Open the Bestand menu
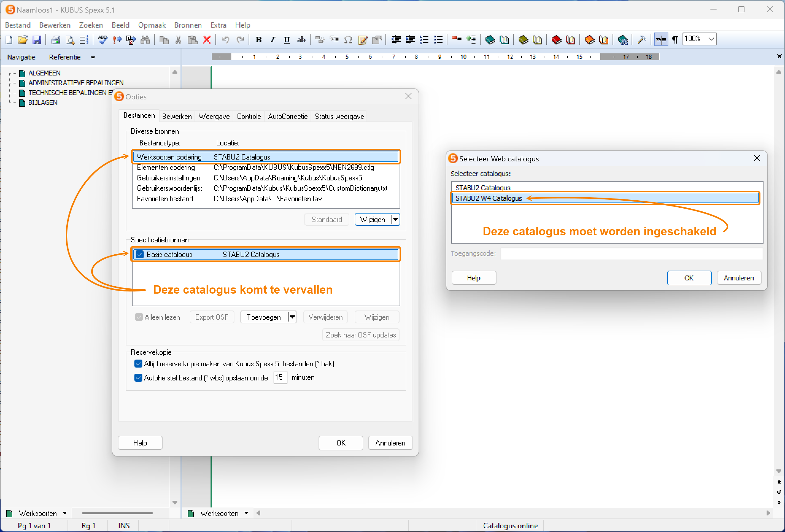Screen dimensions: 785x532 [x=17, y=25]
